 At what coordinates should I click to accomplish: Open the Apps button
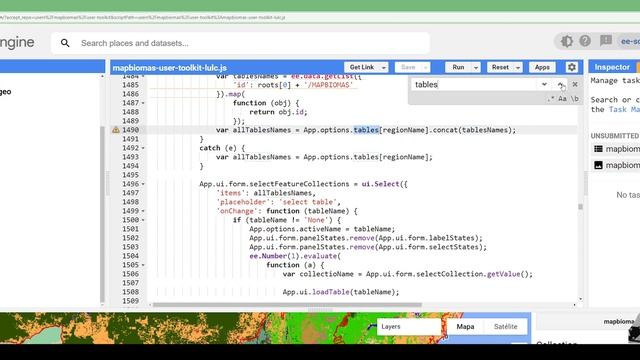tap(542, 67)
